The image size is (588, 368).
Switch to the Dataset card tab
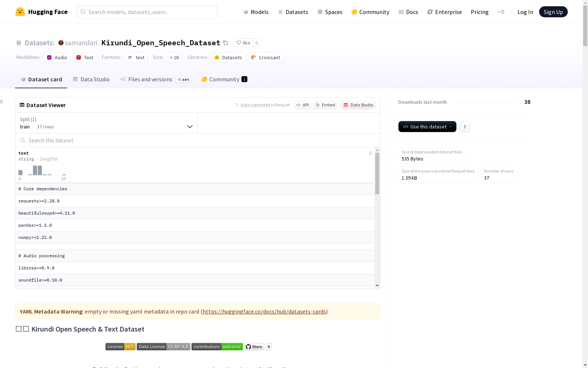(41, 79)
